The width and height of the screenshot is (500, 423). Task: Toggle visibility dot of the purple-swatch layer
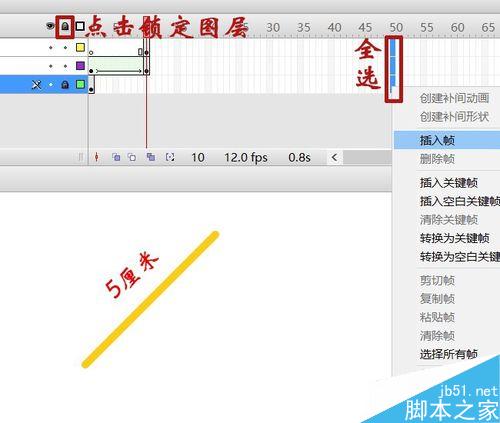coord(51,66)
